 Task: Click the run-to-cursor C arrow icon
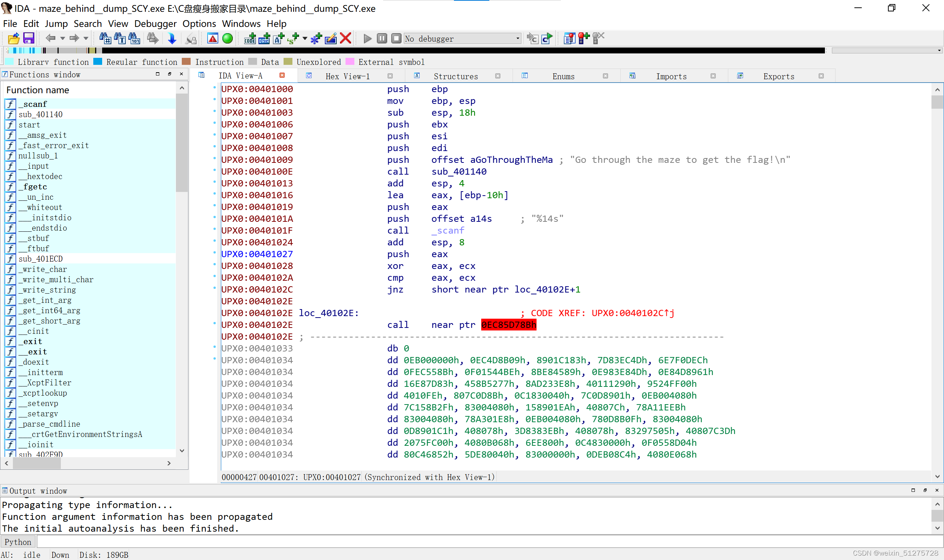tap(547, 38)
